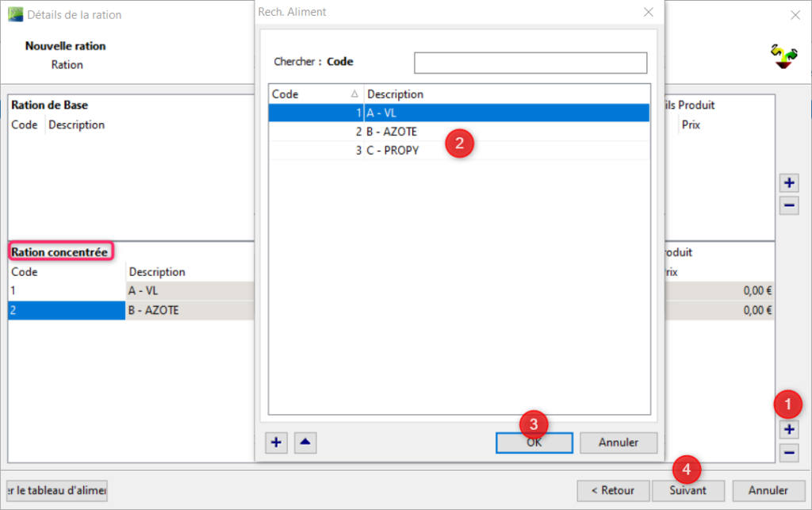This screenshot has width=812, height=510.
Task: Click minus icon beside Ration de Base
Action: [789, 205]
